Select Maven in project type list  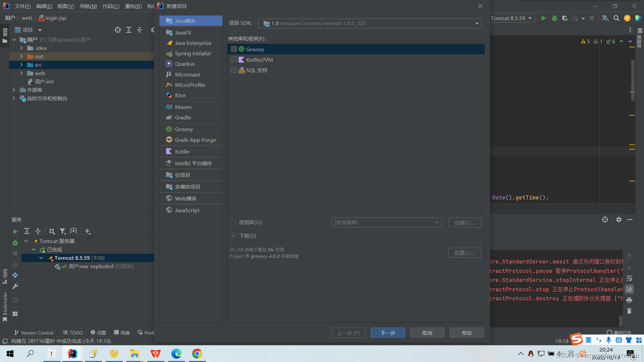tap(183, 107)
